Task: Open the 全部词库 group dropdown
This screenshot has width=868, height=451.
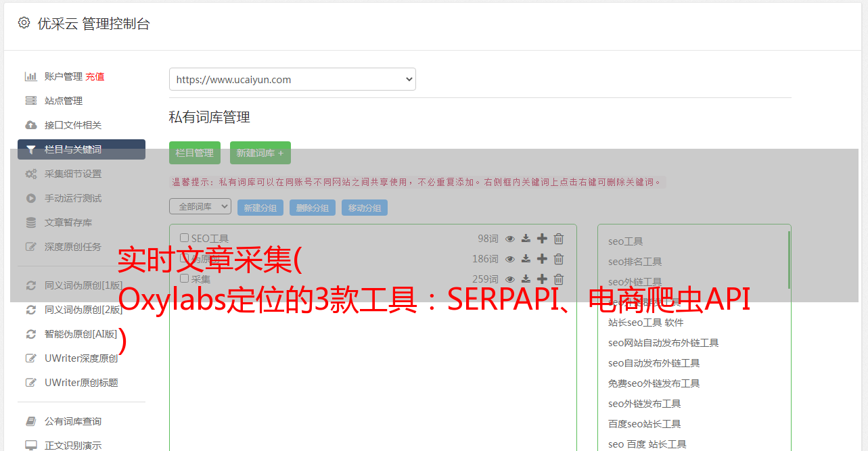Action: coord(200,206)
